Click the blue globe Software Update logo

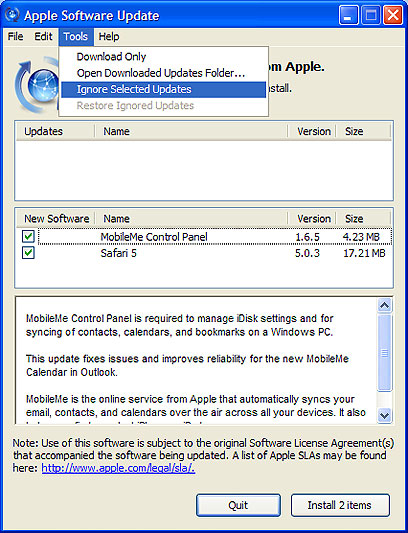tap(37, 86)
